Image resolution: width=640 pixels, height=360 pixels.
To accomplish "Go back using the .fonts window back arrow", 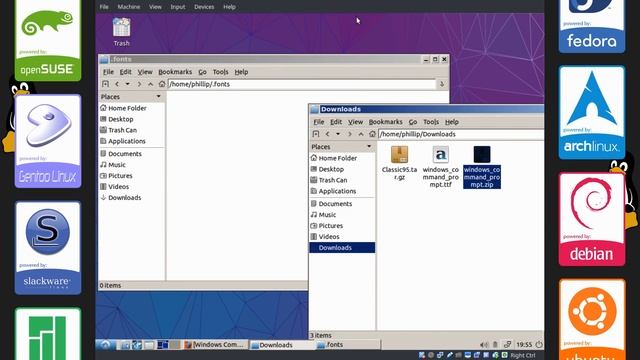I will point(117,84).
